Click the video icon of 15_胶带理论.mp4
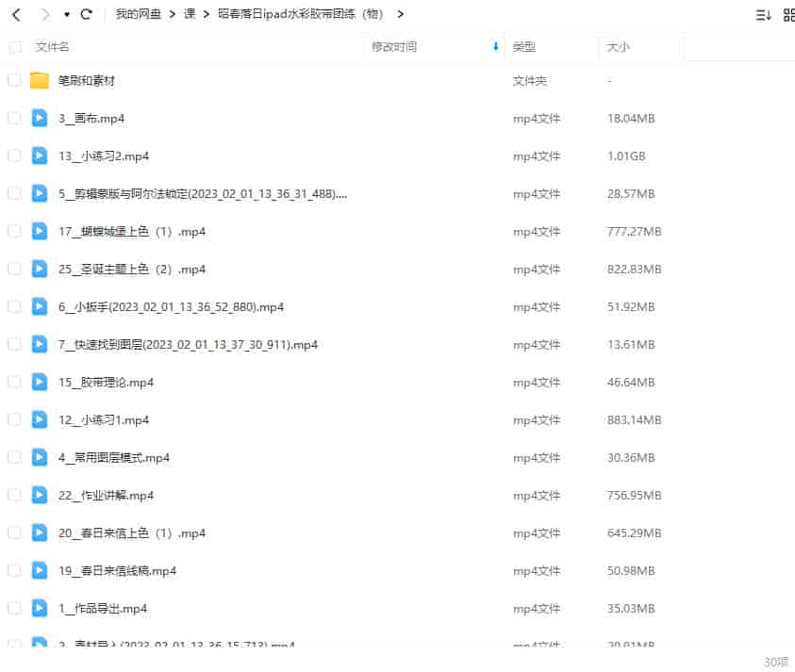This screenshot has height=672, width=795. pos(39,382)
